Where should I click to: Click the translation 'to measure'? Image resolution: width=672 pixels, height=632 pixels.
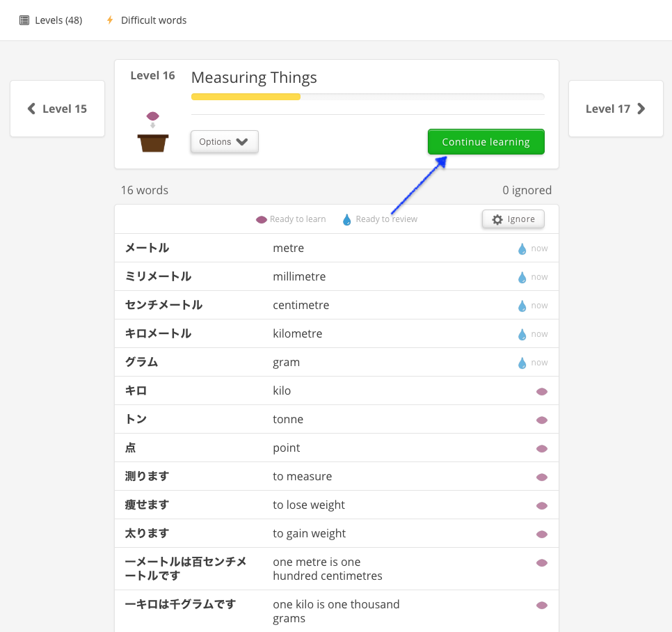point(303,476)
